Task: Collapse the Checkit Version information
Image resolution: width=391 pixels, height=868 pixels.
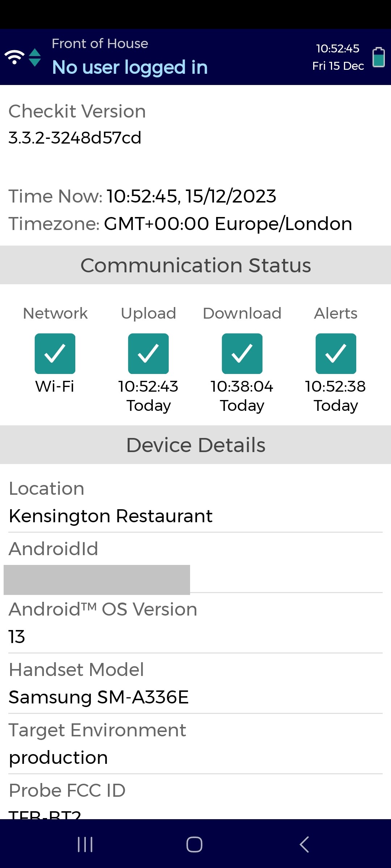Action: click(77, 111)
